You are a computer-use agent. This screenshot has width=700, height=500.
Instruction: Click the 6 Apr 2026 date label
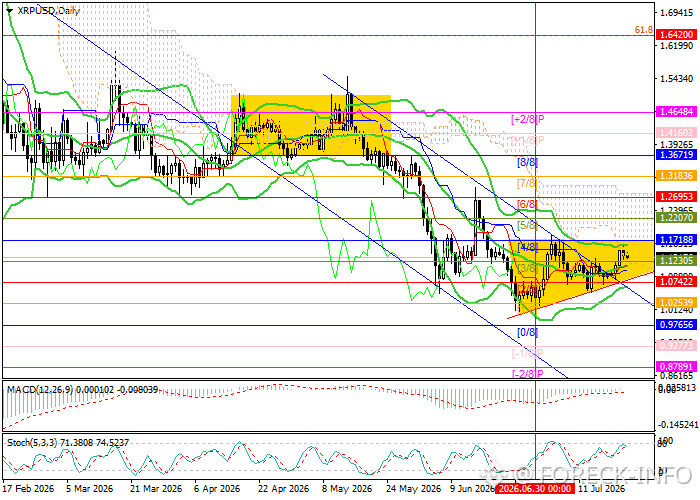(x=218, y=489)
